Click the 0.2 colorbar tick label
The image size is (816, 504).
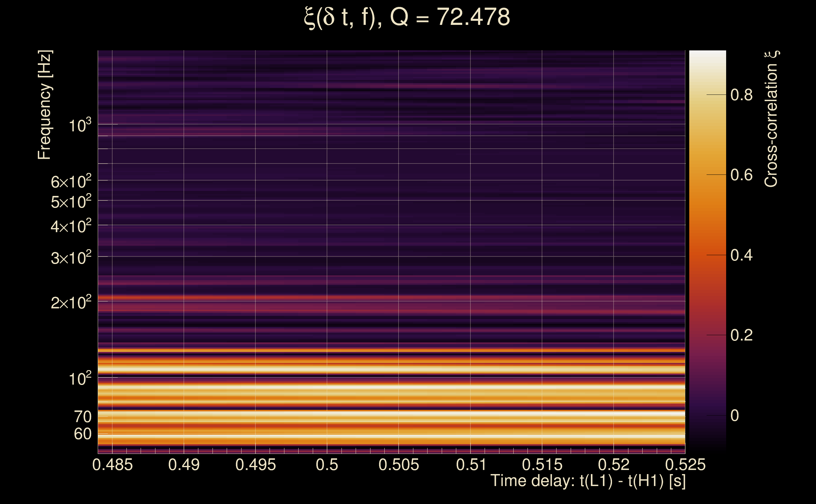click(x=741, y=335)
